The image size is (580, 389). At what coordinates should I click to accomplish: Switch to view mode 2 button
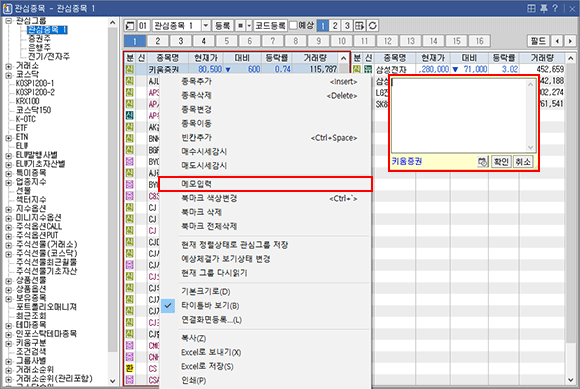tap(335, 26)
